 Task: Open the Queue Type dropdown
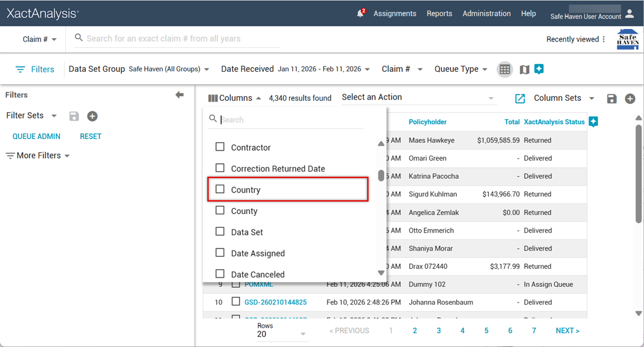[x=460, y=69]
